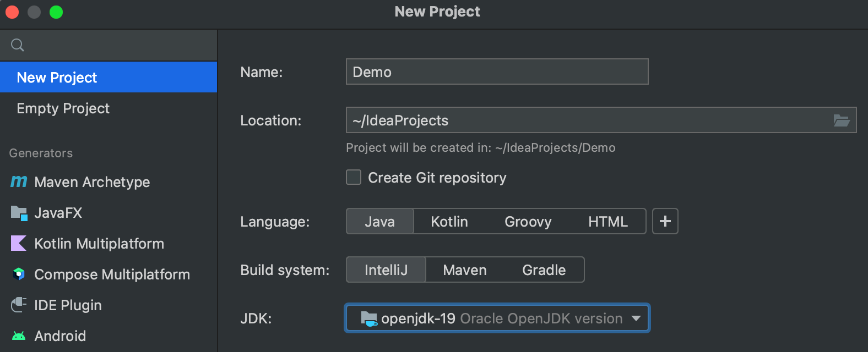The width and height of the screenshot is (868, 352).
Task: Click the Maven Archetype generator icon
Action: coord(19,182)
